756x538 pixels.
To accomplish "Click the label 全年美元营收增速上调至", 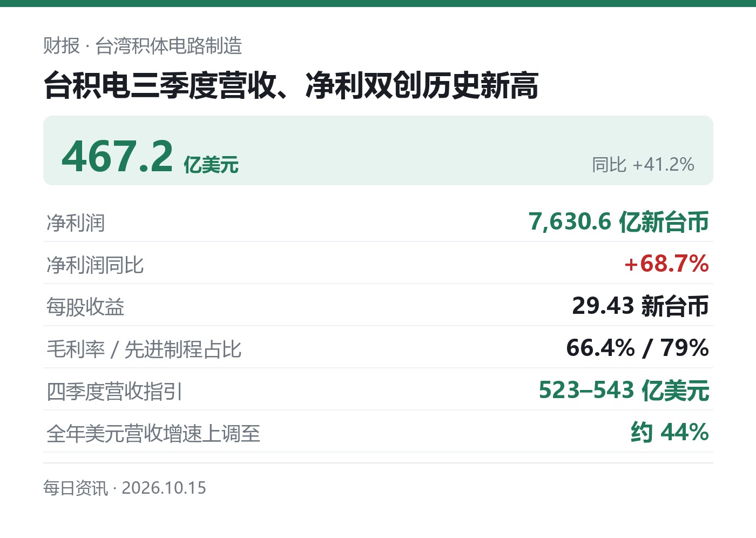I will 153,433.
